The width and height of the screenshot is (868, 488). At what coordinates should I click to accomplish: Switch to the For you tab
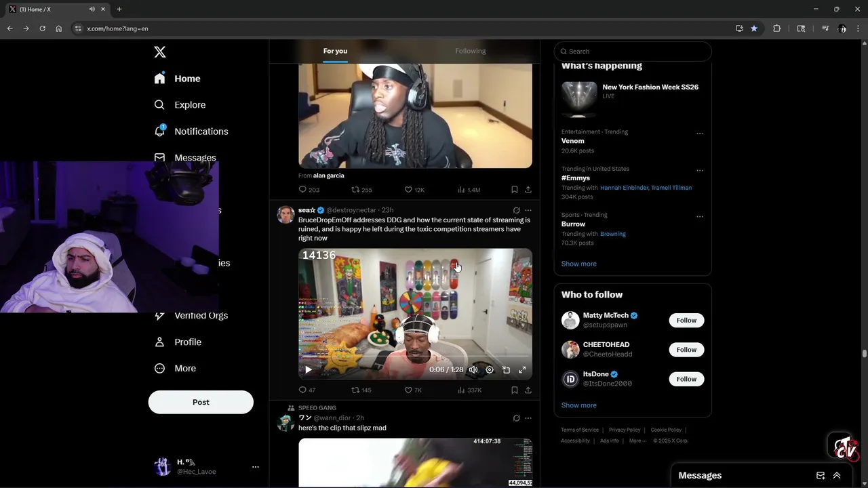point(335,51)
